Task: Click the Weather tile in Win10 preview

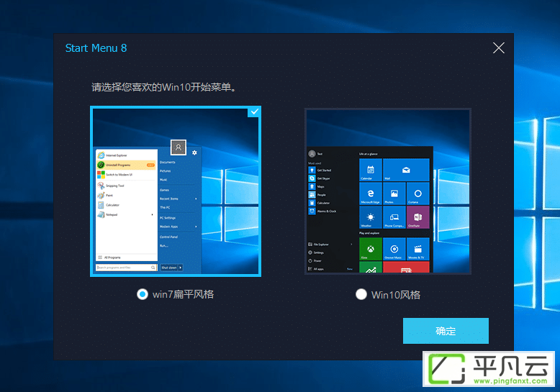Action: (371, 217)
